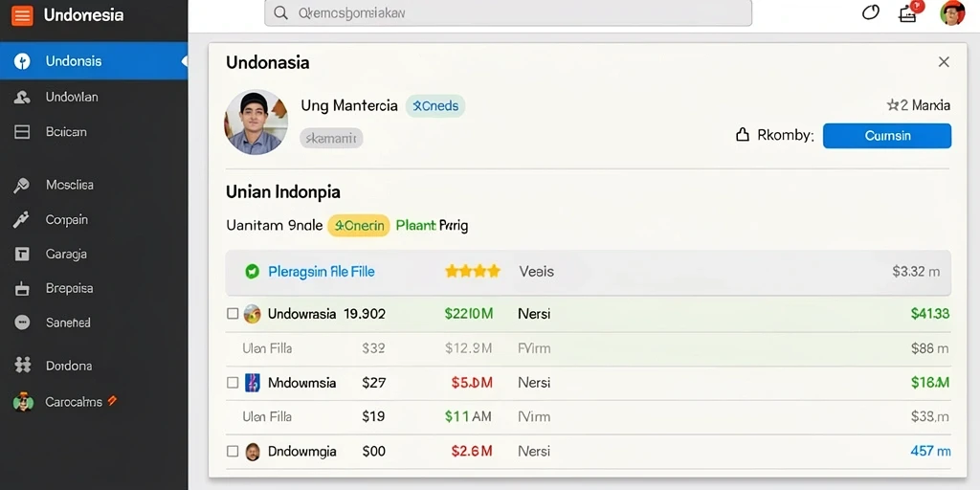Click the Cneds tag badge
The width and height of the screenshot is (980, 490).
tap(435, 106)
